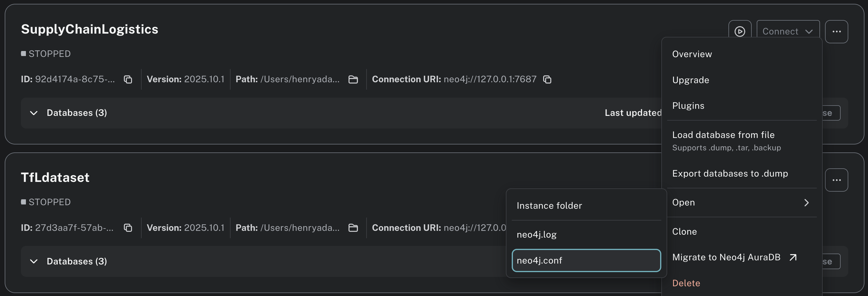Select Instance folder in the submenu
This screenshot has width=868, height=296.
coord(549,205)
